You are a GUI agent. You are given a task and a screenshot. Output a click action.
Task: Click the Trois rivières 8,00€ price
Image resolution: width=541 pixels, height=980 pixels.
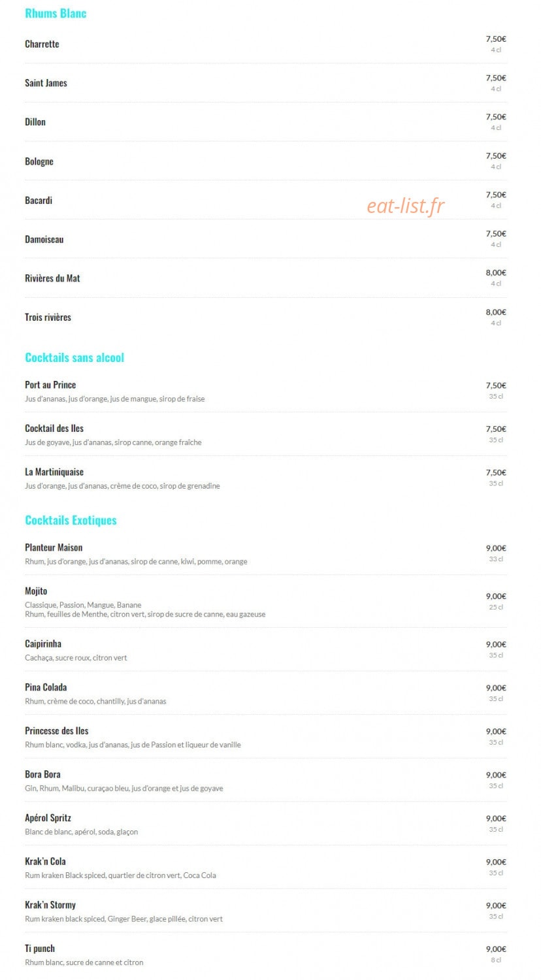pos(496,312)
